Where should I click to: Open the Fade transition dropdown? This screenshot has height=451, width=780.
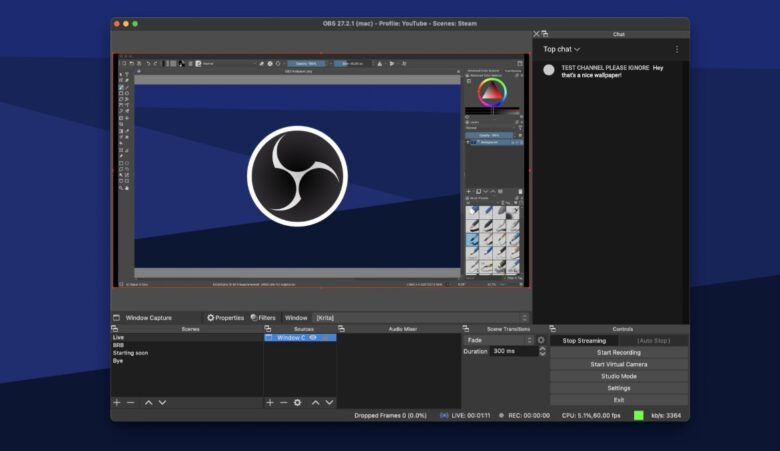[x=499, y=340]
